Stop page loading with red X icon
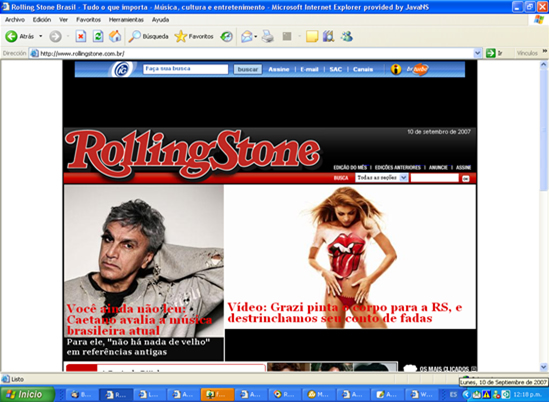This screenshot has height=402, width=549. click(x=81, y=36)
